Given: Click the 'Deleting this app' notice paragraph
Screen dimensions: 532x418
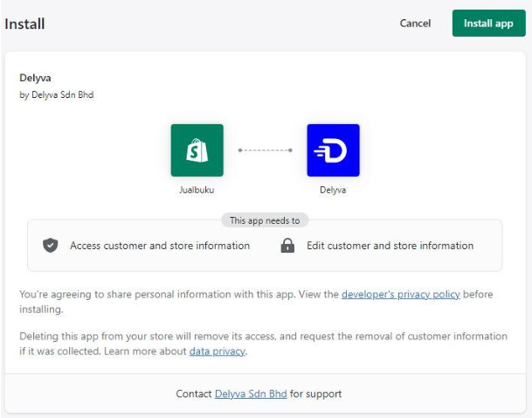Looking at the screenshot, I should pyautogui.click(x=263, y=344).
